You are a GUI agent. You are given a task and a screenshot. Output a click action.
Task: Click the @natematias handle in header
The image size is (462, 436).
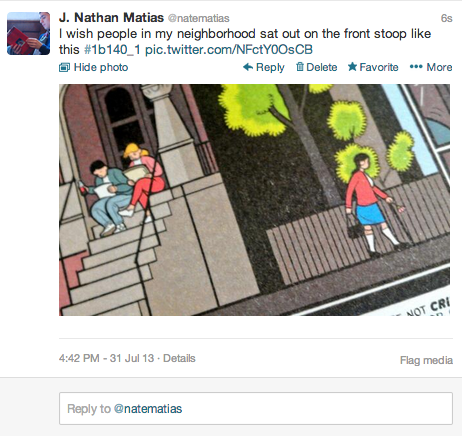[199, 18]
